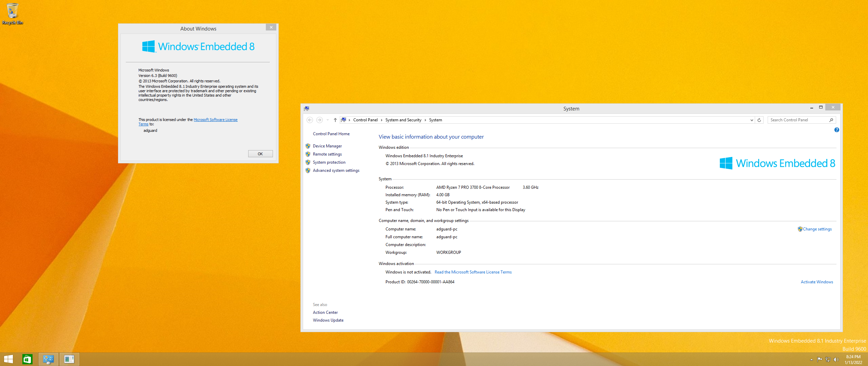Select the System breadcrumb

(x=435, y=120)
